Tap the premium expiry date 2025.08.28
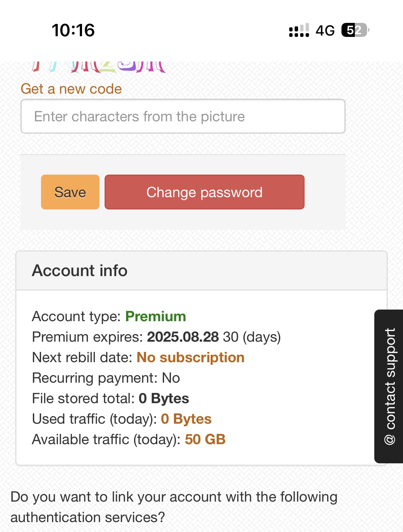Viewport: 403px width, 532px height. (x=183, y=337)
